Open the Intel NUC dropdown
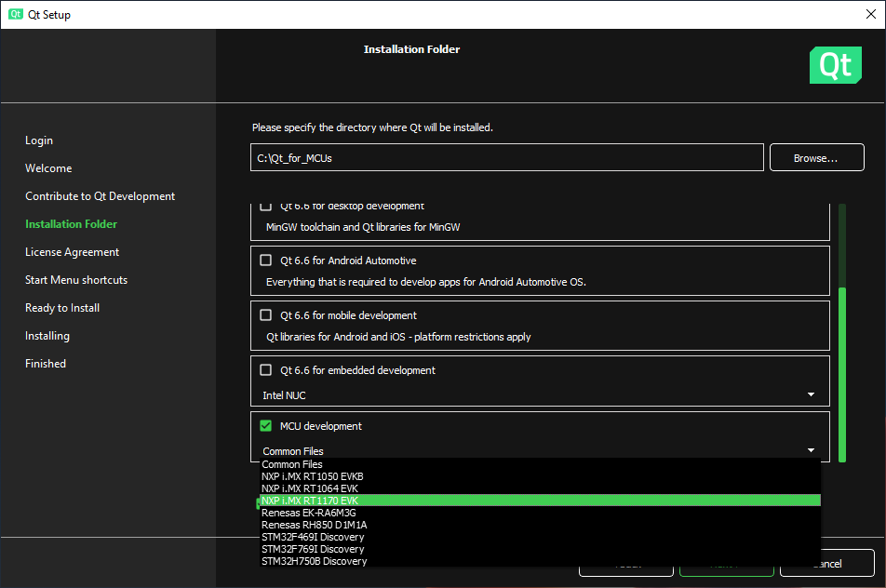 tap(539, 395)
